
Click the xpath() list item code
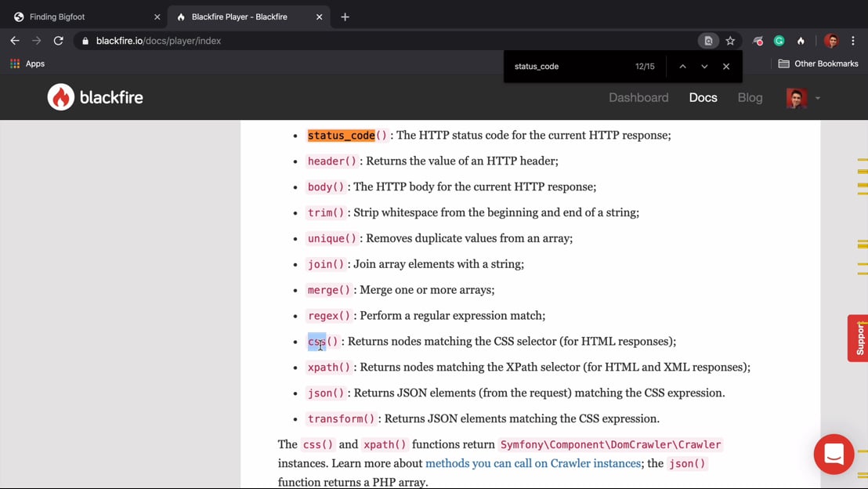pos(329,368)
